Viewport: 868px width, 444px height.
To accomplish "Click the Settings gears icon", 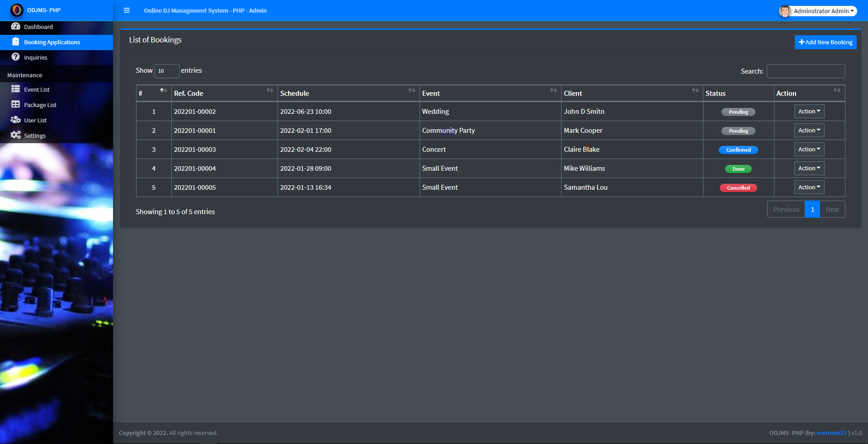I will pos(16,135).
